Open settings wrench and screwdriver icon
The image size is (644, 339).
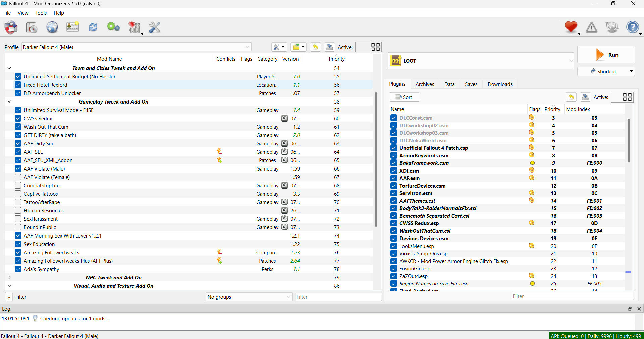click(x=154, y=27)
